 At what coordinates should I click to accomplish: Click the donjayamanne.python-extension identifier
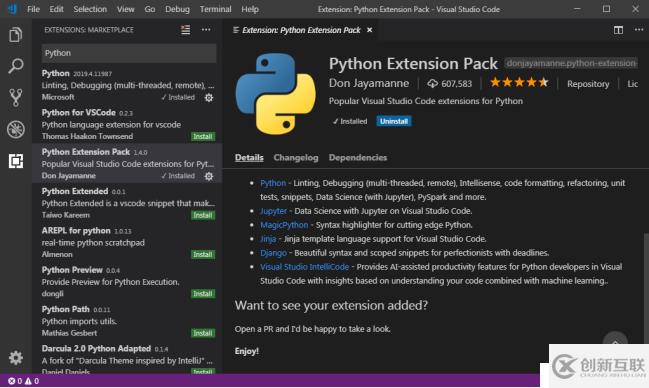(571, 63)
